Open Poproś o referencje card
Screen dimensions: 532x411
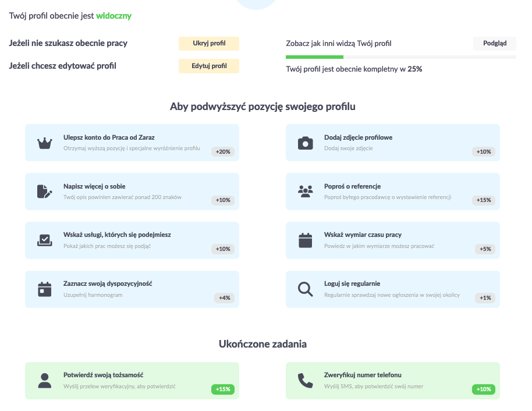tap(393, 192)
